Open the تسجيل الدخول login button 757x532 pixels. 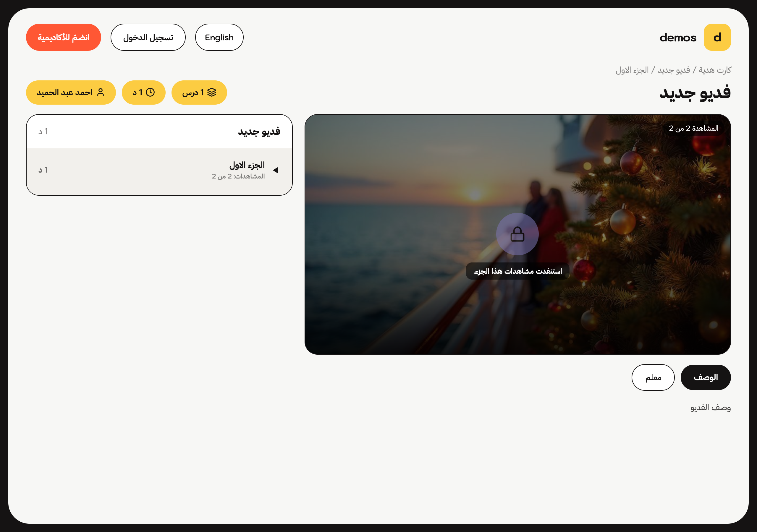[x=148, y=37]
